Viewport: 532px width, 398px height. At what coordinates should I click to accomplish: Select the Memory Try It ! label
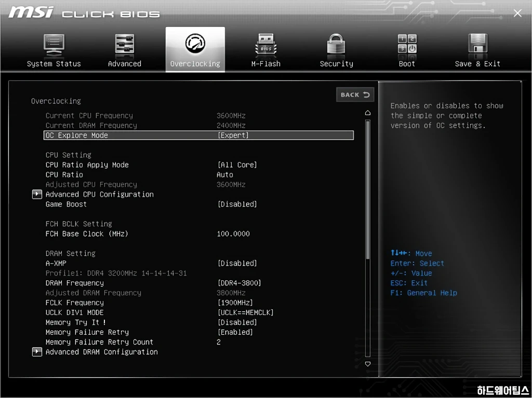click(x=76, y=322)
